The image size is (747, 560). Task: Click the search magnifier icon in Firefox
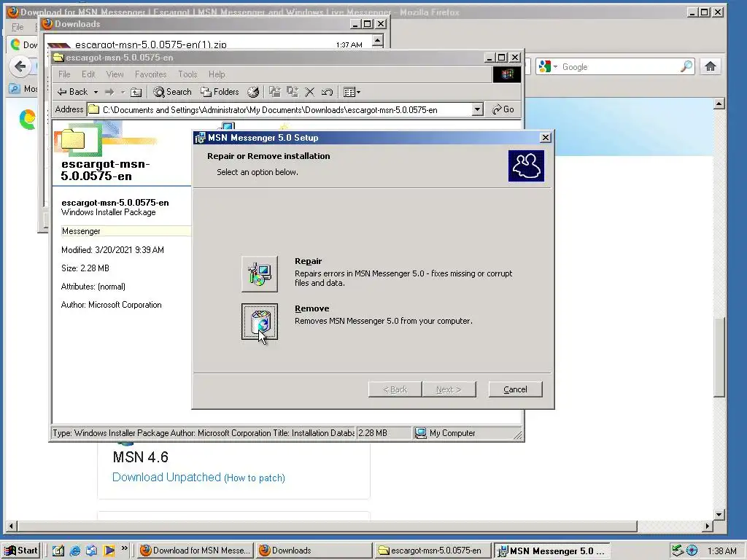point(686,66)
